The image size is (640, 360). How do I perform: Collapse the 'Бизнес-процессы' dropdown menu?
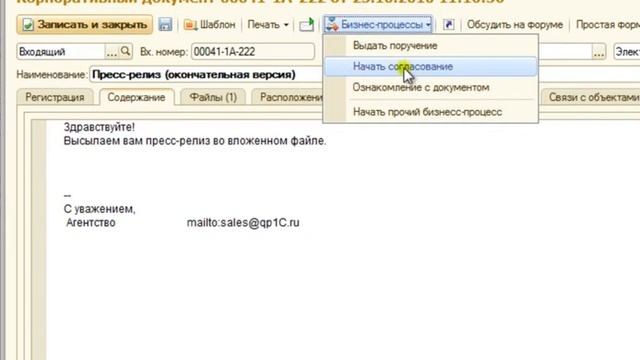click(x=378, y=25)
